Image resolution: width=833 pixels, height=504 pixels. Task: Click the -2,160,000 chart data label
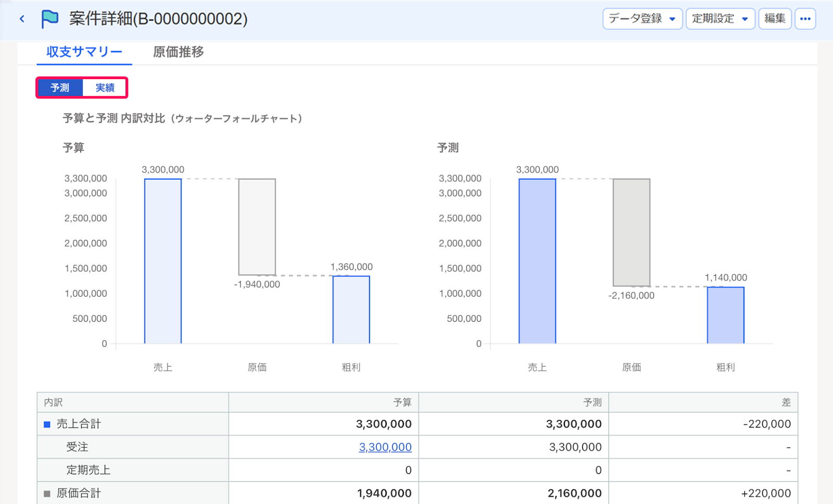coord(632,296)
